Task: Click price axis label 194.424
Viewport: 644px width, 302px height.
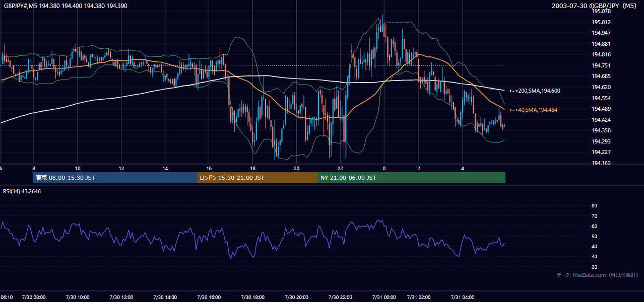Action: 601,120
